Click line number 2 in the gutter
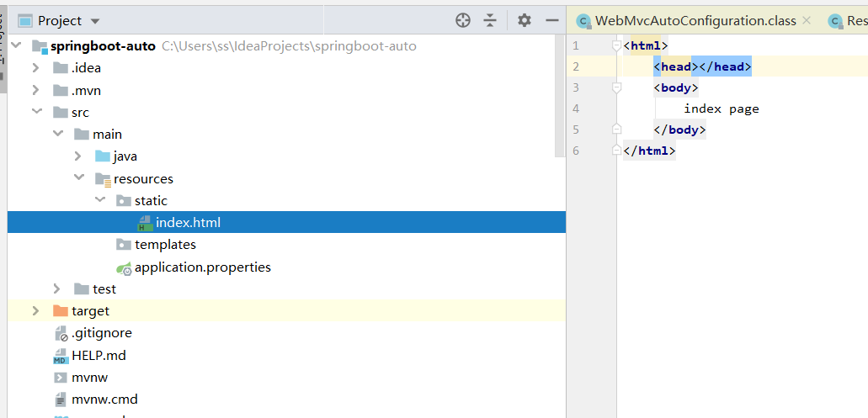 click(576, 66)
